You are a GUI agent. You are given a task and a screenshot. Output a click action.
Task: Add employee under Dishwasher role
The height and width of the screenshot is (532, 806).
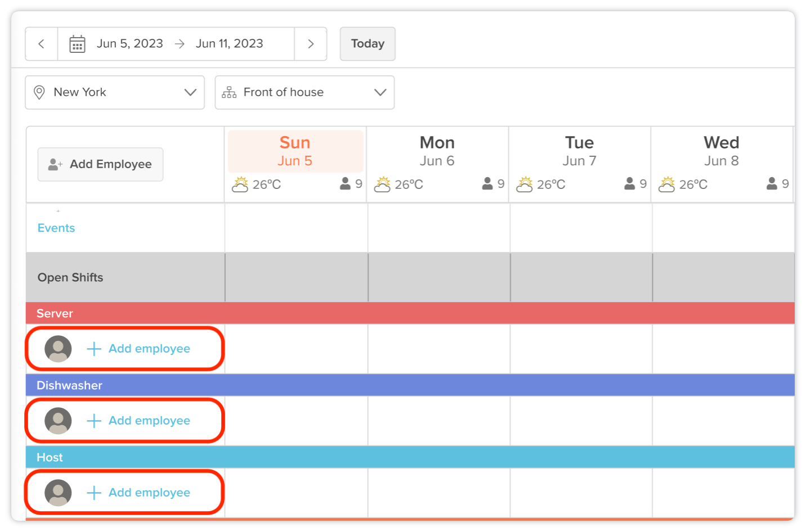[149, 421]
